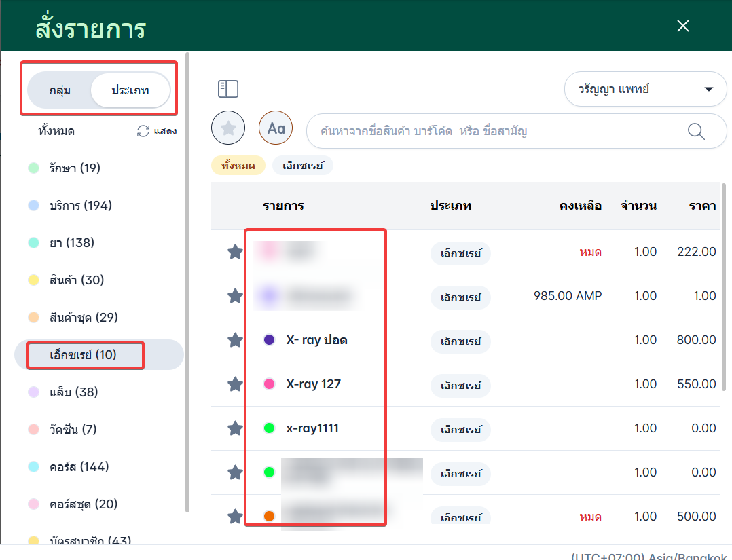Click the เอ็กซเรย์ tag on x-ray1111 row
This screenshot has width=732, height=560.
coord(460,429)
